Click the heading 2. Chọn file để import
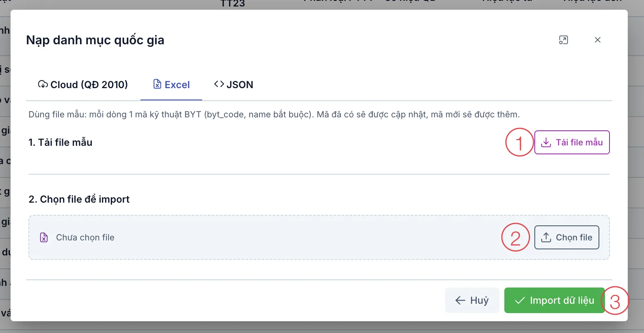 coord(79,199)
